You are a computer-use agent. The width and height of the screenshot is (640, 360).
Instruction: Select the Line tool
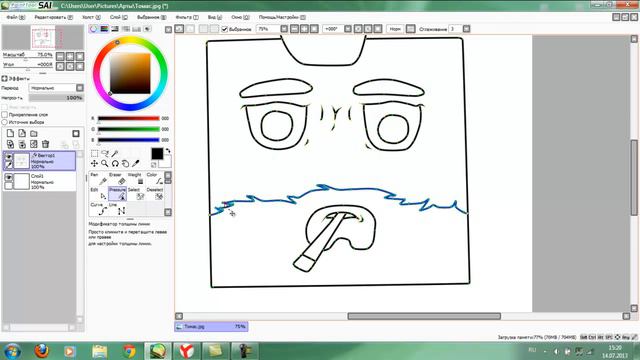click(x=117, y=209)
